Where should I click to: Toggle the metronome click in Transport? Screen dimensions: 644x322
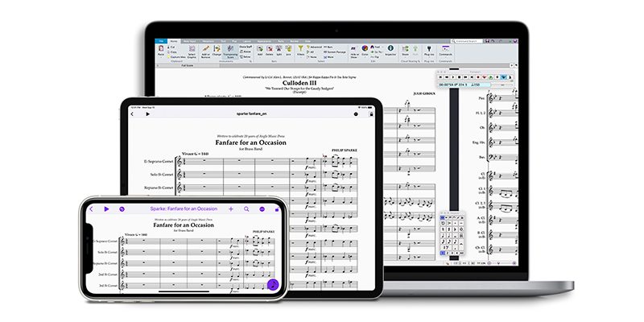pos(510,77)
